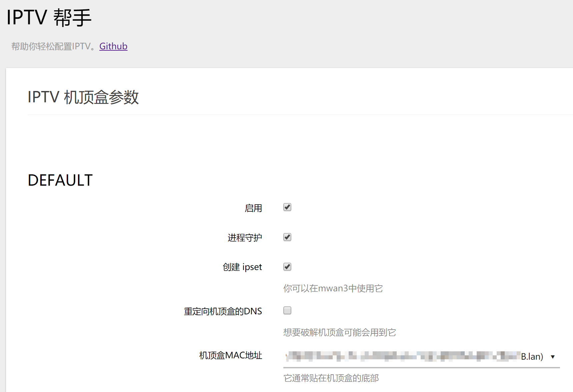Toggle the 进程守护 checkbox
Screen dimensions: 573x392
(x=287, y=237)
